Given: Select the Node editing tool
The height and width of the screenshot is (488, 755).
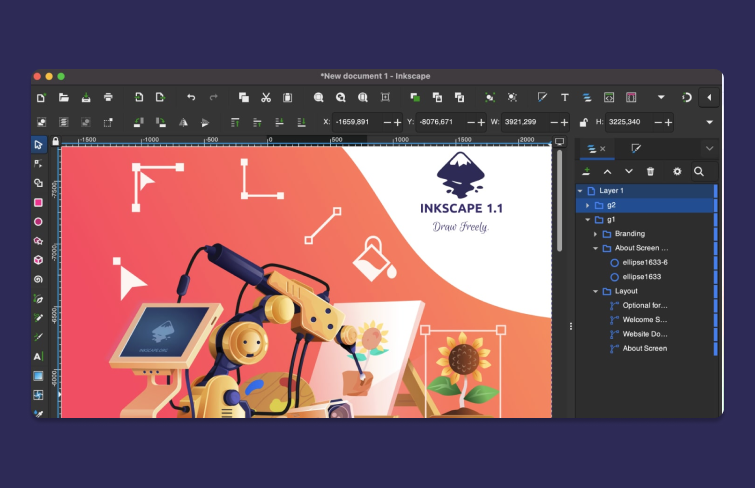Looking at the screenshot, I should (38, 163).
